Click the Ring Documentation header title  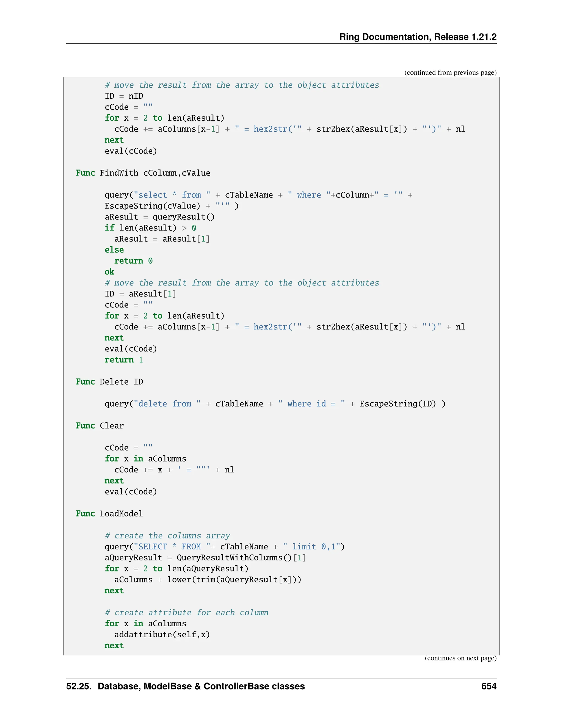(x=418, y=37)
